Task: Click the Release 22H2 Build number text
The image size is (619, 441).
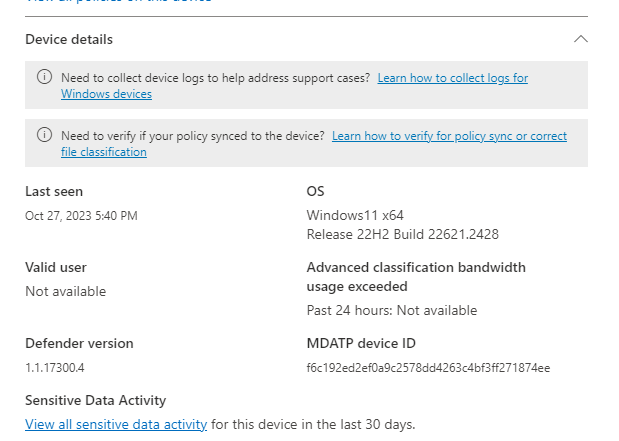Action: 402,234
